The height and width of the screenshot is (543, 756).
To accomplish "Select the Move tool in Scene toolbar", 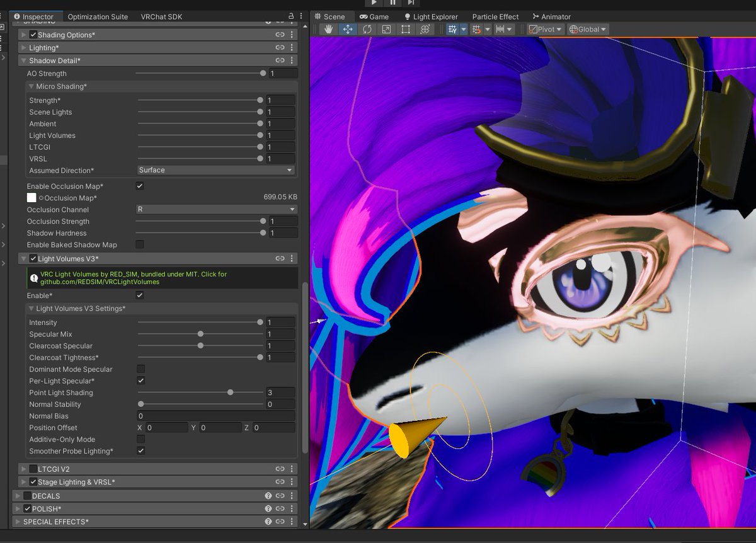I will [x=347, y=29].
